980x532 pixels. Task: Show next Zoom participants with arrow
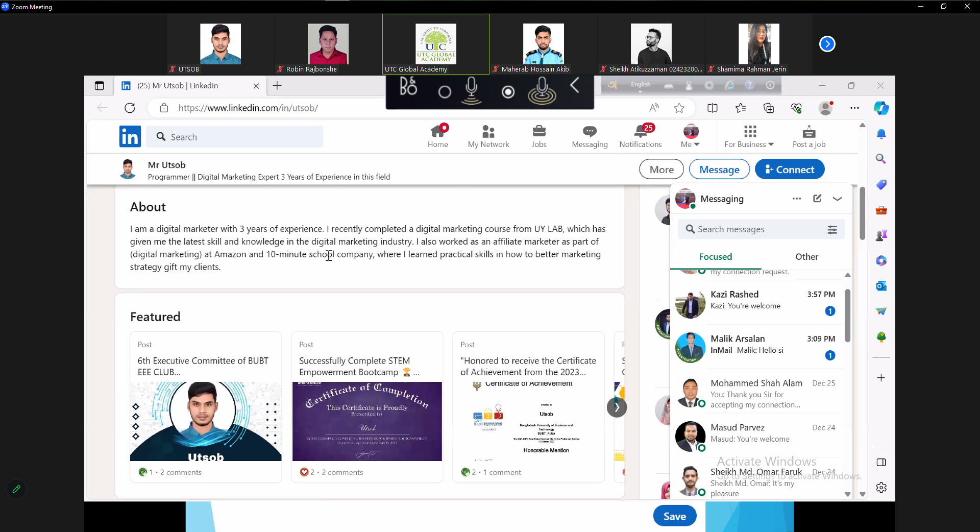coord(827,44)
